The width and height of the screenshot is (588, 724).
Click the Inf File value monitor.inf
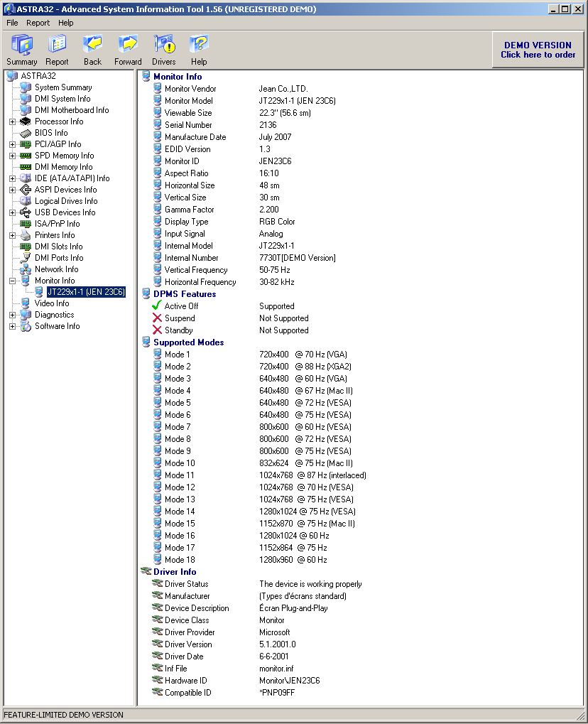(x=276, y=668)
